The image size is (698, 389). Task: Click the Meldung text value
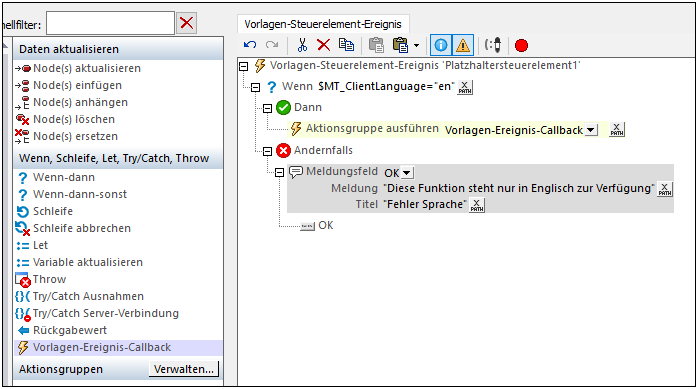tap(519, 188)
